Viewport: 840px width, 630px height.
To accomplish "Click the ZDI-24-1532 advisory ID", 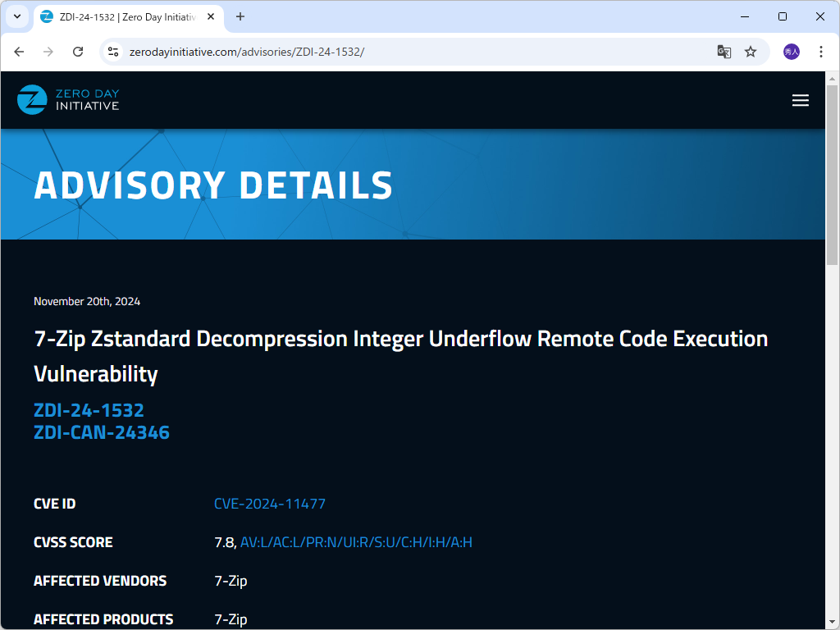I will coord(89,410).
